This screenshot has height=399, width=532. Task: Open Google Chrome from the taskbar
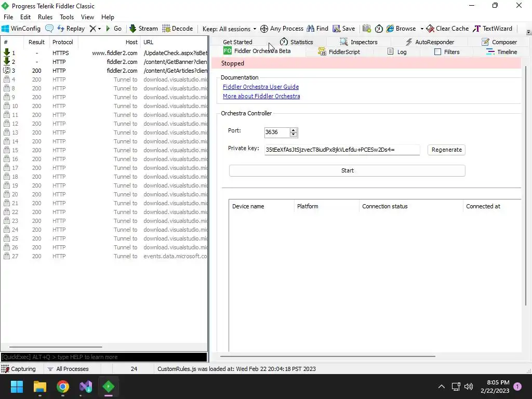pos(63,387)
